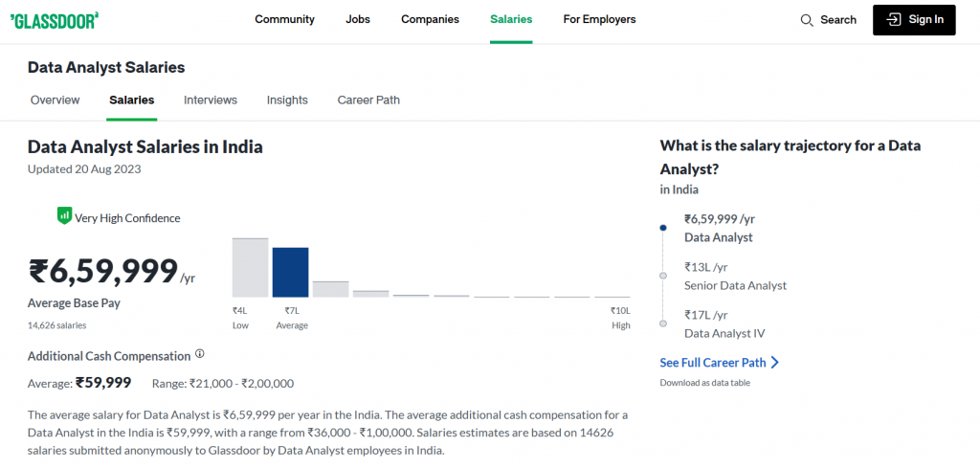Click the salary trajectory question heading
This screenshot has height=468, width=980.
[x=791, y=158]
